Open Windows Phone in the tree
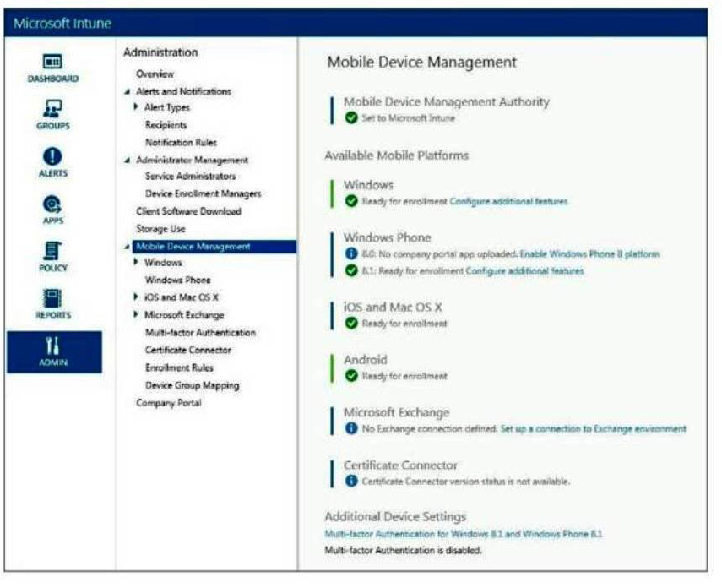 point(177,280)
